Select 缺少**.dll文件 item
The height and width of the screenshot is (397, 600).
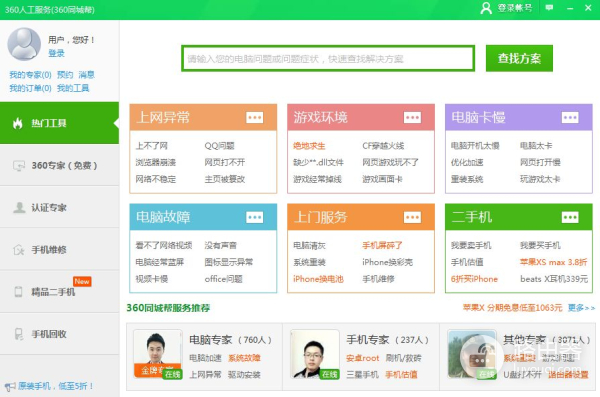[x=318, y=162]
